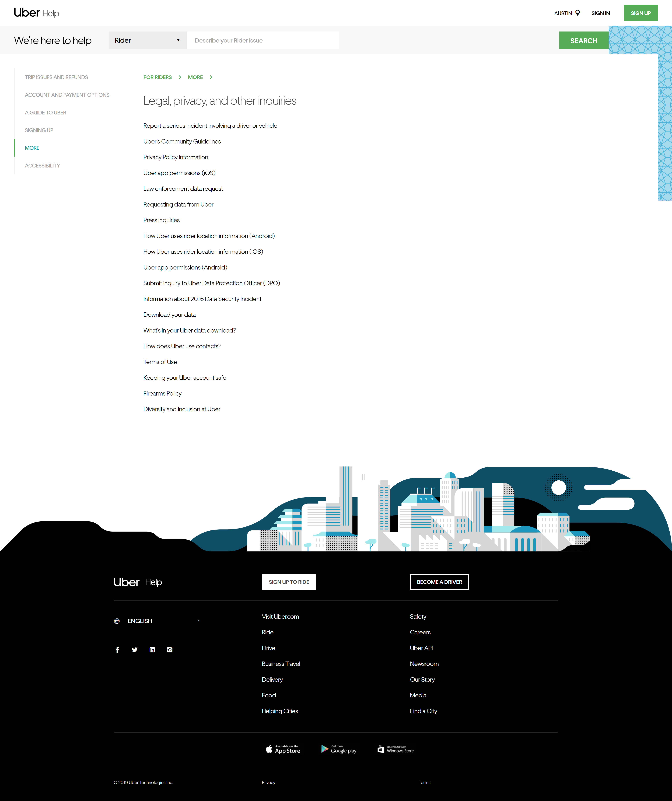This screenshot has height=801, width=672.
Task: Open Data Protection Officer inquiry article
Action: coord(212,283)
